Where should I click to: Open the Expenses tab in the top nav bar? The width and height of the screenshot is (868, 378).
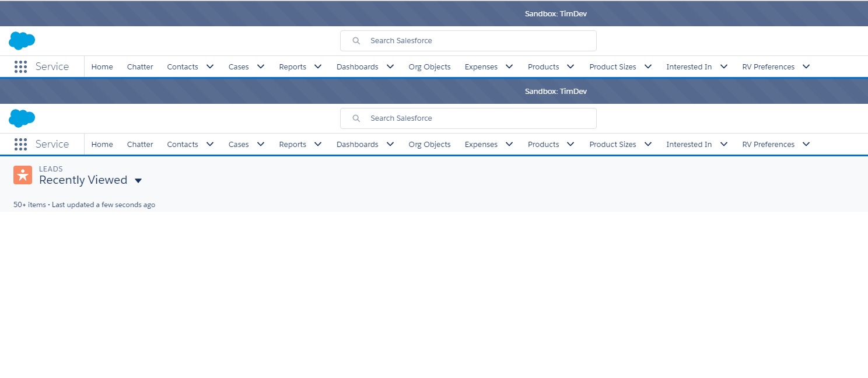coord(481,66)
